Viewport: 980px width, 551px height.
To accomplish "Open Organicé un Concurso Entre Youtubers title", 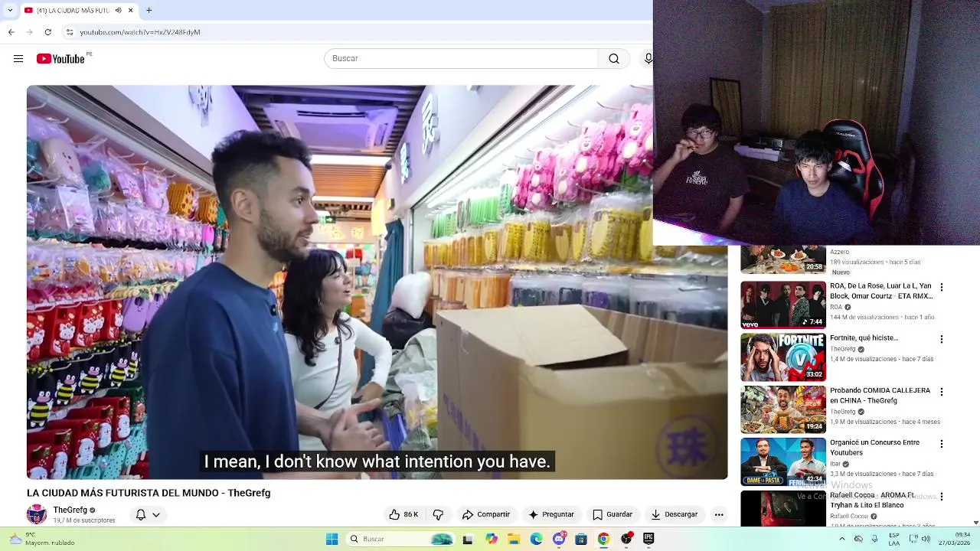I will [875, 448].
